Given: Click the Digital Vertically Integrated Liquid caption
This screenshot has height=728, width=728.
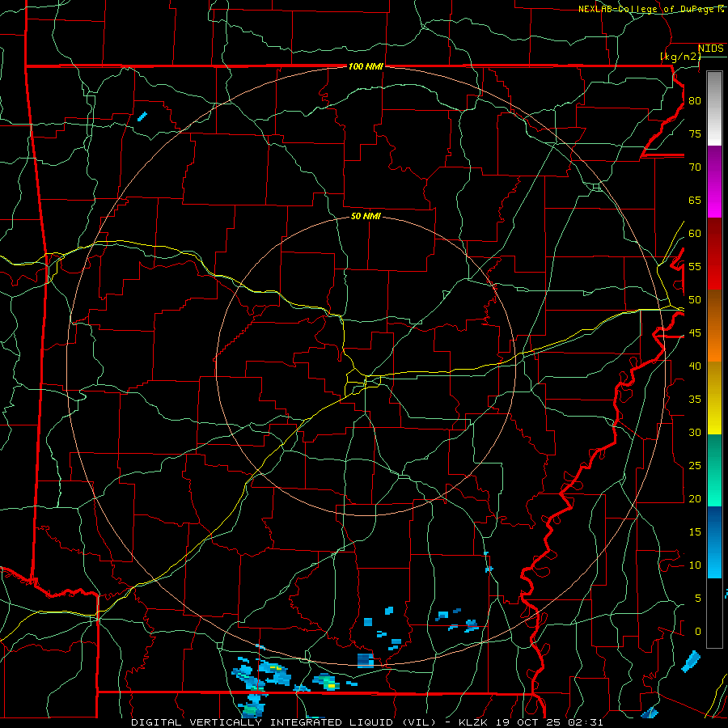Looking at the screenshot, I should click(284, 722).
